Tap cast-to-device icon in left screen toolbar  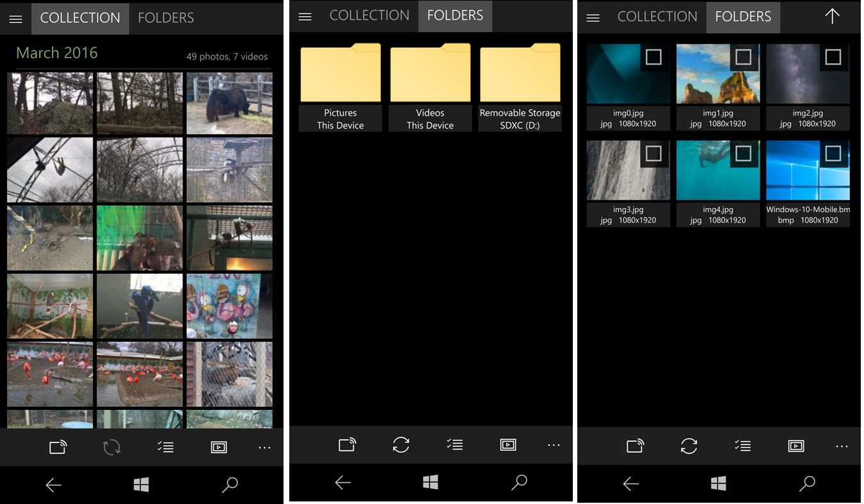(x=58, y=447)
